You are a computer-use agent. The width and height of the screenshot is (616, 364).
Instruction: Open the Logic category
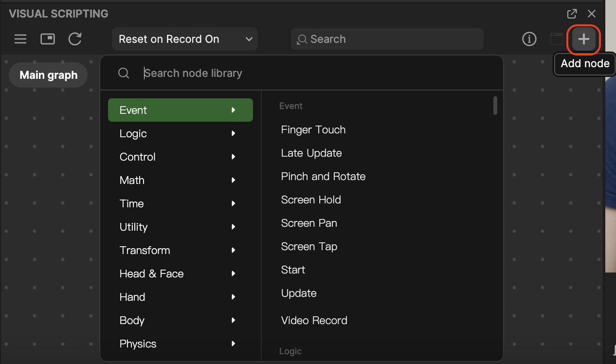coord(181,133)
